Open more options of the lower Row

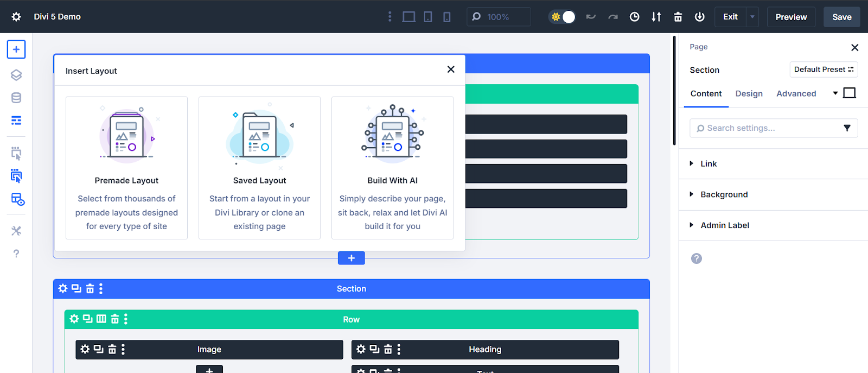point(126,319)
